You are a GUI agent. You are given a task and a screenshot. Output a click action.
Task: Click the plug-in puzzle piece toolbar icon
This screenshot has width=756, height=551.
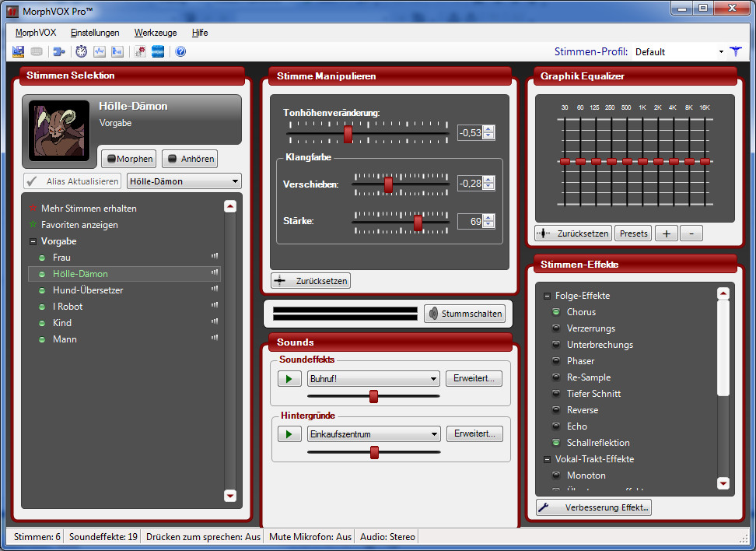[58, 52]
